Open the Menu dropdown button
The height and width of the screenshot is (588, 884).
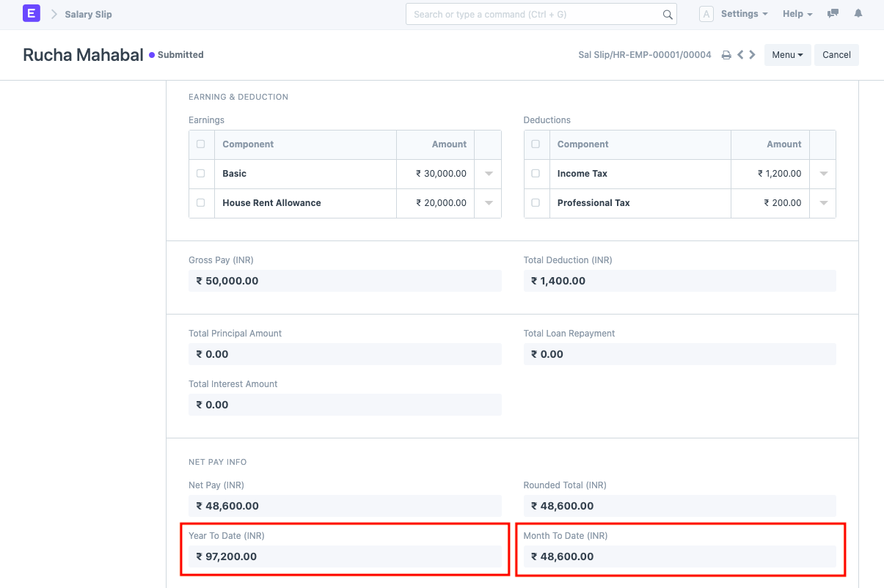(x=787, y=55)
